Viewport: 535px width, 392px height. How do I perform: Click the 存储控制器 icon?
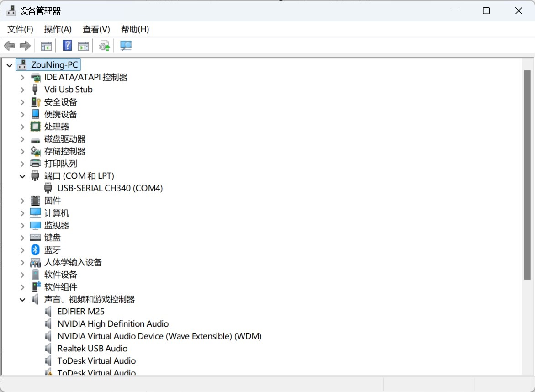(36, 151)
